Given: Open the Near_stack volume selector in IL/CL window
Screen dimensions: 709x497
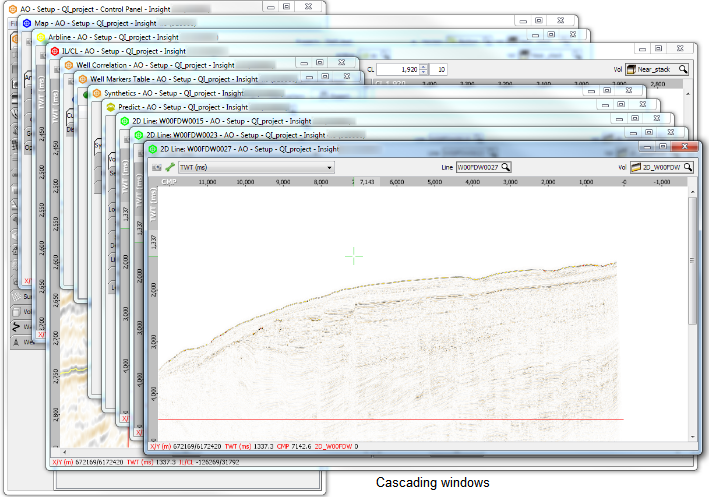Looking at the screenshot, I should (657, 70).
